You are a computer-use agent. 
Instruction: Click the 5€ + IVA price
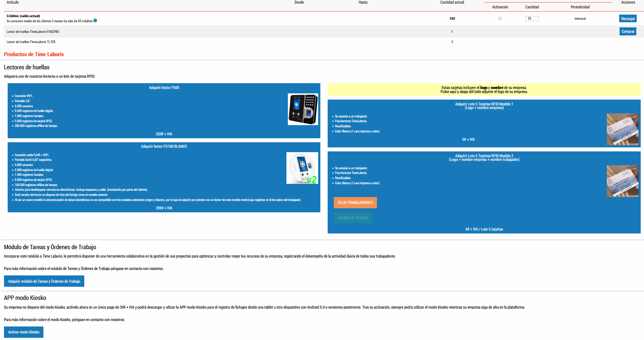point(468,139)
